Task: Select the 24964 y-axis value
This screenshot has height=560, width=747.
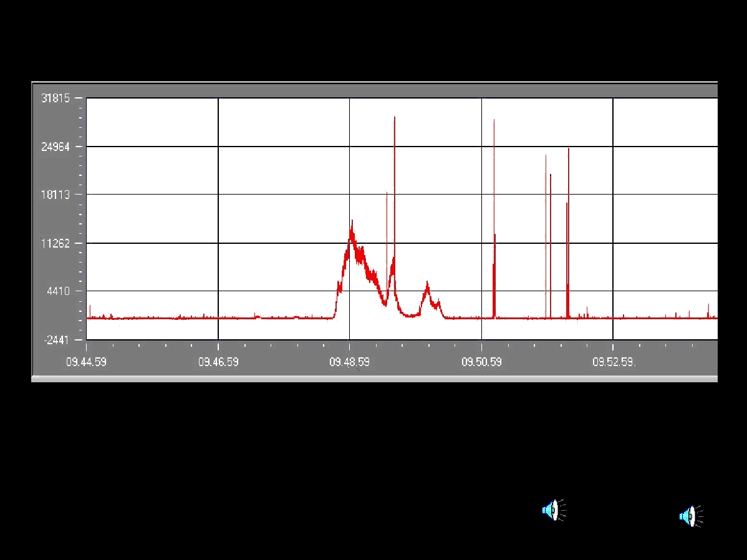Action: point(55,147)
